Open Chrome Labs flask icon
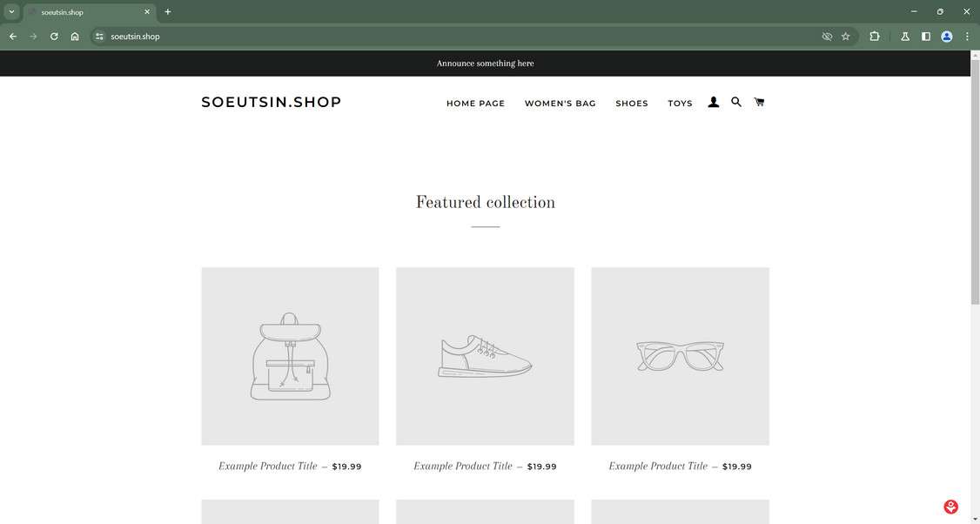 (x=905, y=37)
